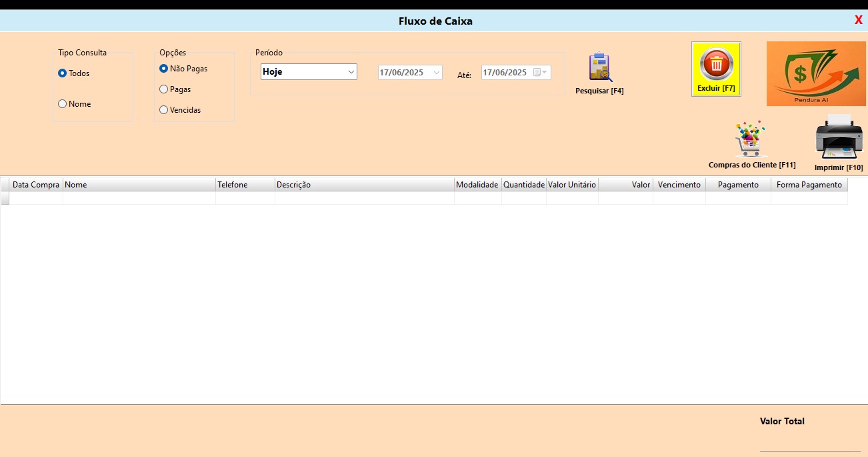Open Compras do Cliente shopping cart icon
Viewport: 868px width, 457px height.
pos(751,139)
